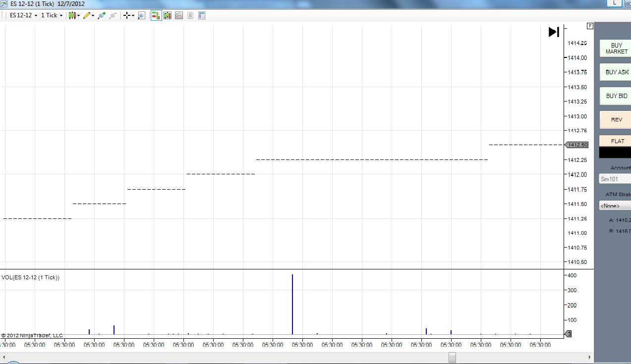Click the BUY MARKET button
631x364 pixels.
coord(616,48)
